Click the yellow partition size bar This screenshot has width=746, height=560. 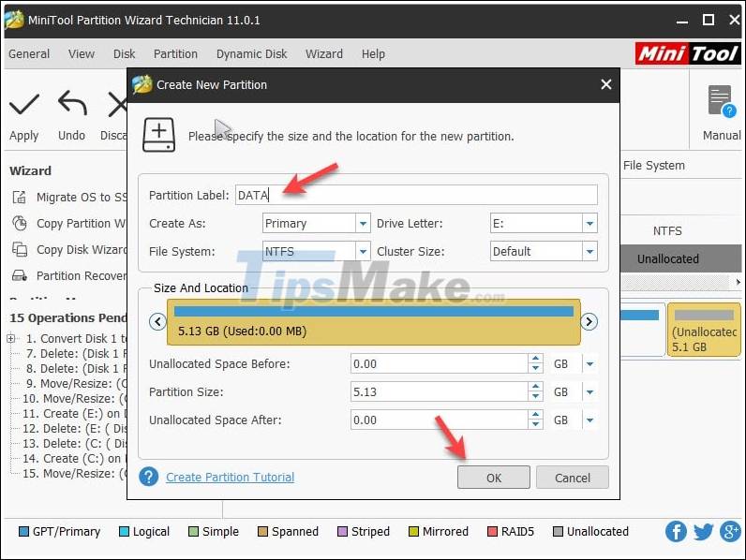point(374,322)
